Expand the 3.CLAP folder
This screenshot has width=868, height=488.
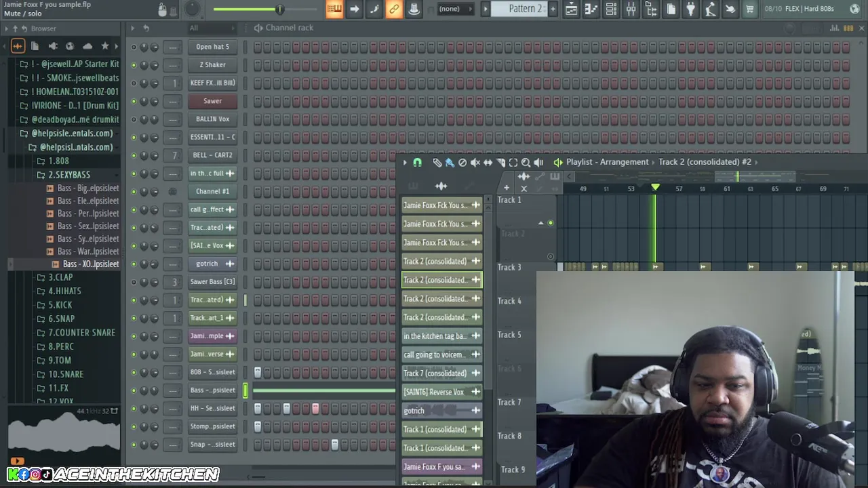[60, 277]
